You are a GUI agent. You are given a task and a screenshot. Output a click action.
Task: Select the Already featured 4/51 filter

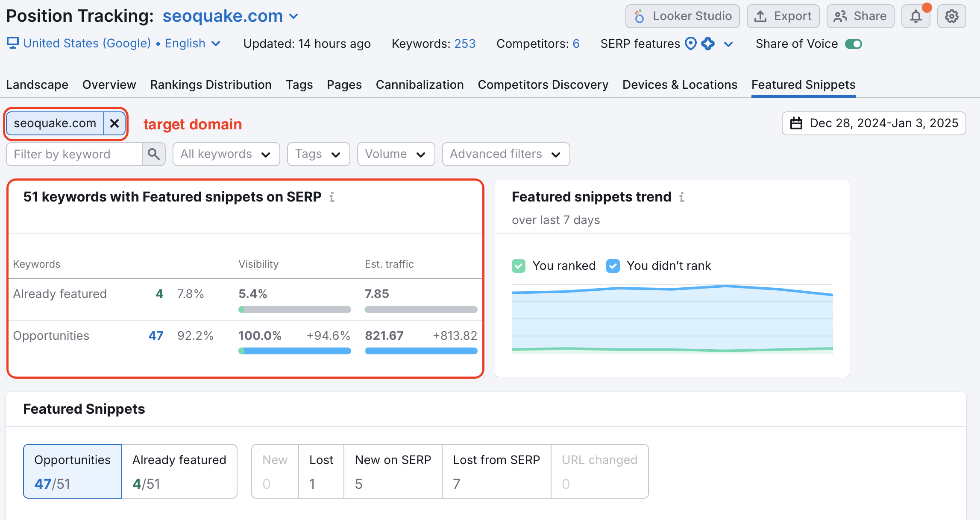[179, 471]
